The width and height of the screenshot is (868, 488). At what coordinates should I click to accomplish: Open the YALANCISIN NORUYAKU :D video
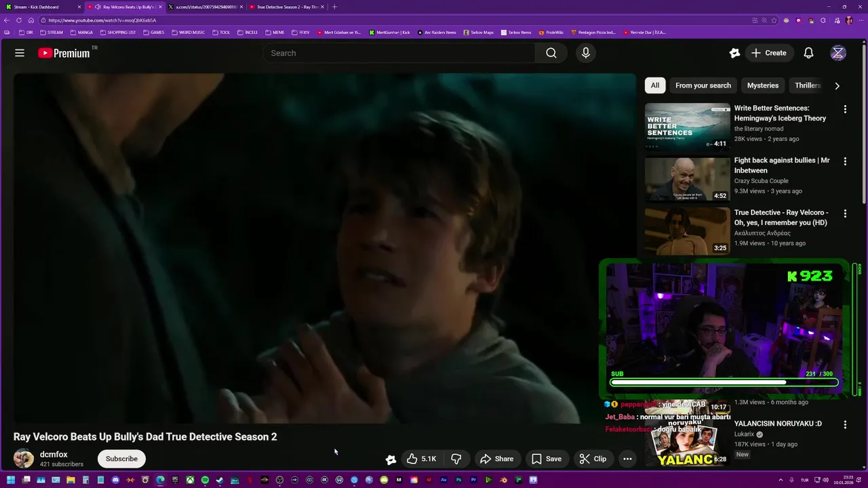[778, 424]
